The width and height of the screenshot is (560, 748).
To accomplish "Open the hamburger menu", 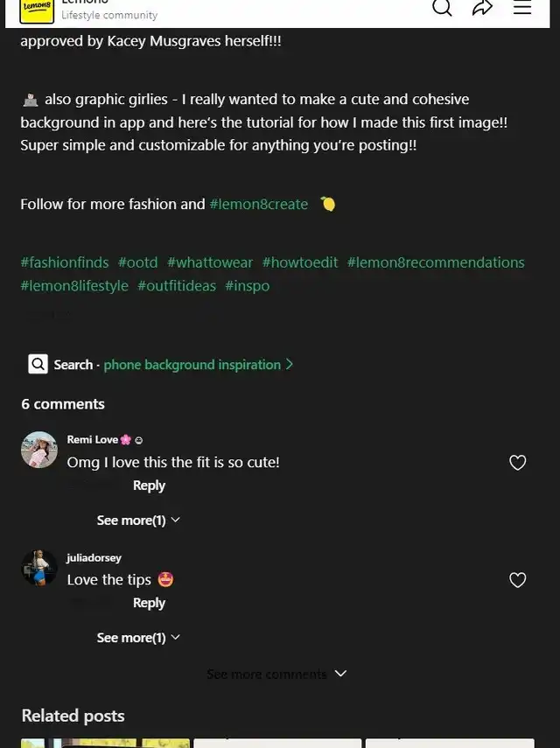I will 522,8.
